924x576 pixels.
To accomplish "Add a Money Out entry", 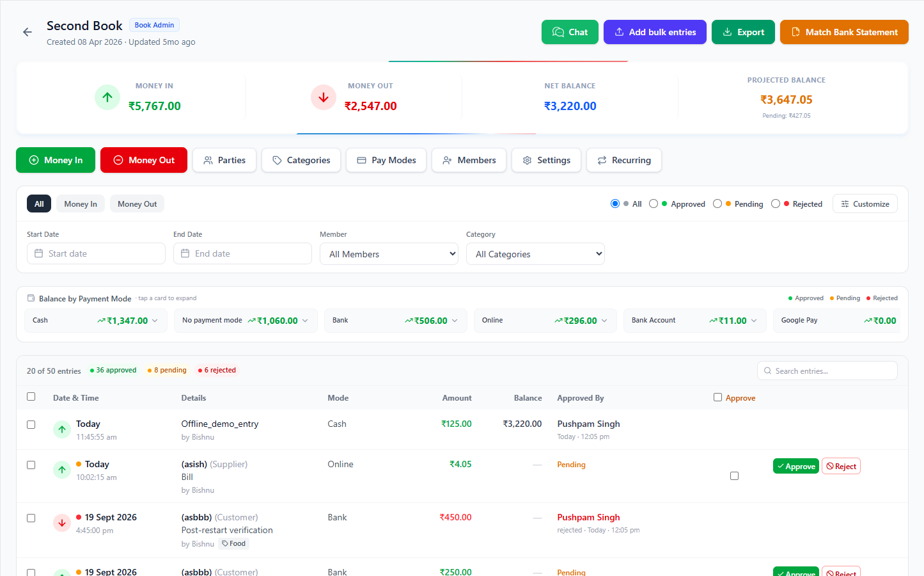I will (144, 160).
